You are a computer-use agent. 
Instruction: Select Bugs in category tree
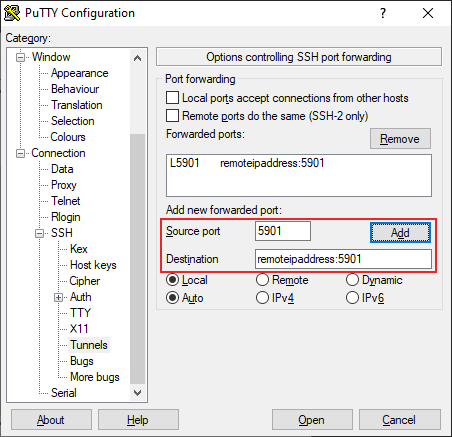[82, 361]
